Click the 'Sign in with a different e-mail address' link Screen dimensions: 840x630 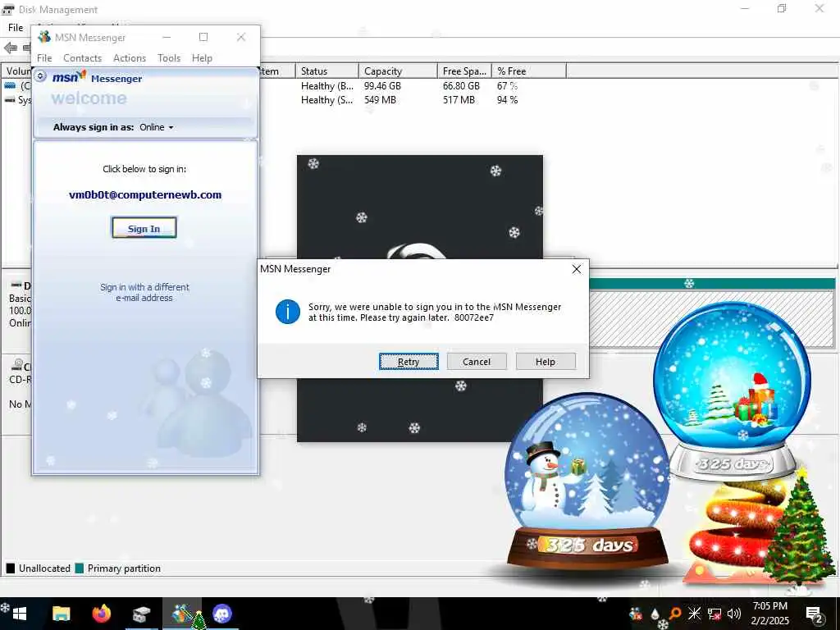click(144, 293)
